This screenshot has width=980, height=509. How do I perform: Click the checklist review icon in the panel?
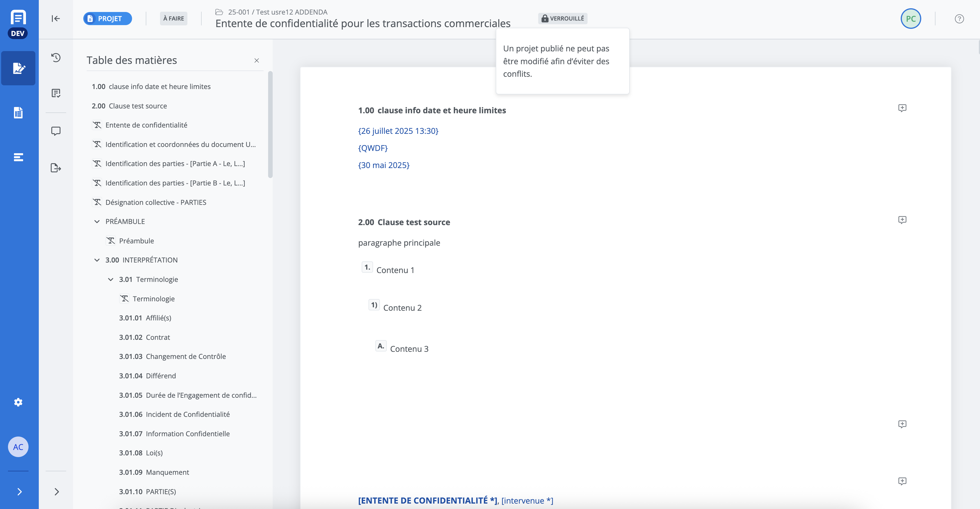point(56,93)
